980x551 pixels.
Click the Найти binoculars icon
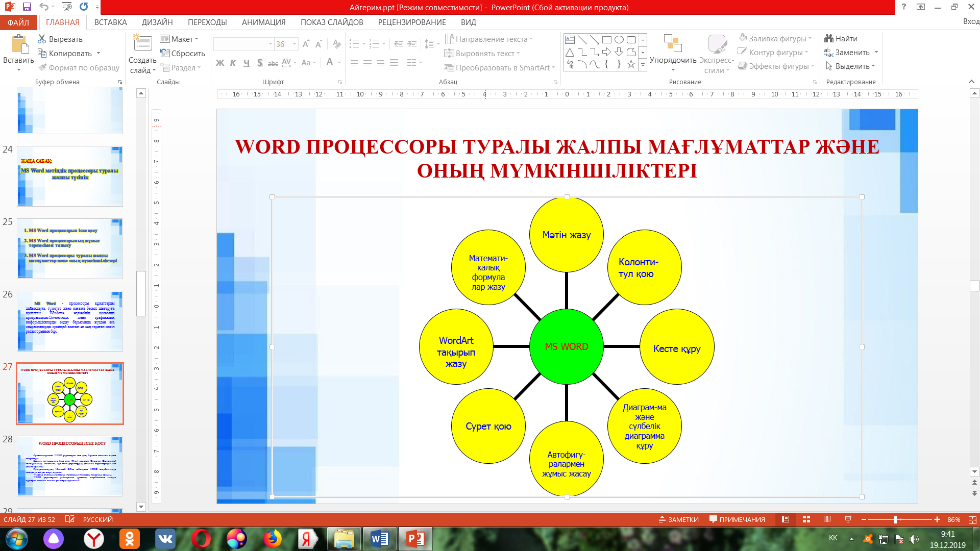(829, 39)
